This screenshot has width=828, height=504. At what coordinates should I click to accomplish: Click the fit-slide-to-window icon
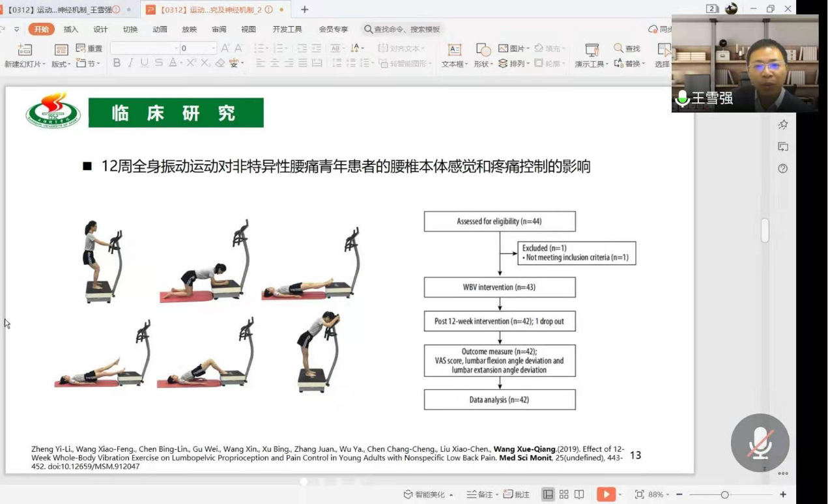click(x=639, y=494)
